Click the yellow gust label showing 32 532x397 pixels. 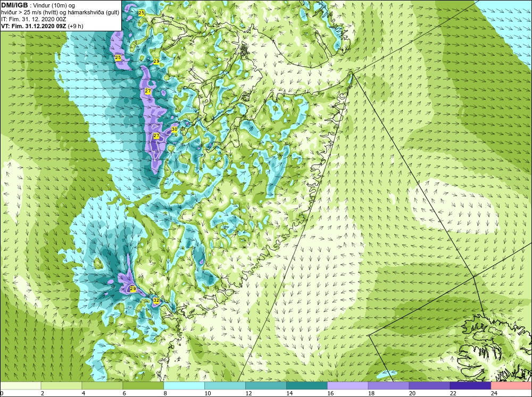[156, 300]
